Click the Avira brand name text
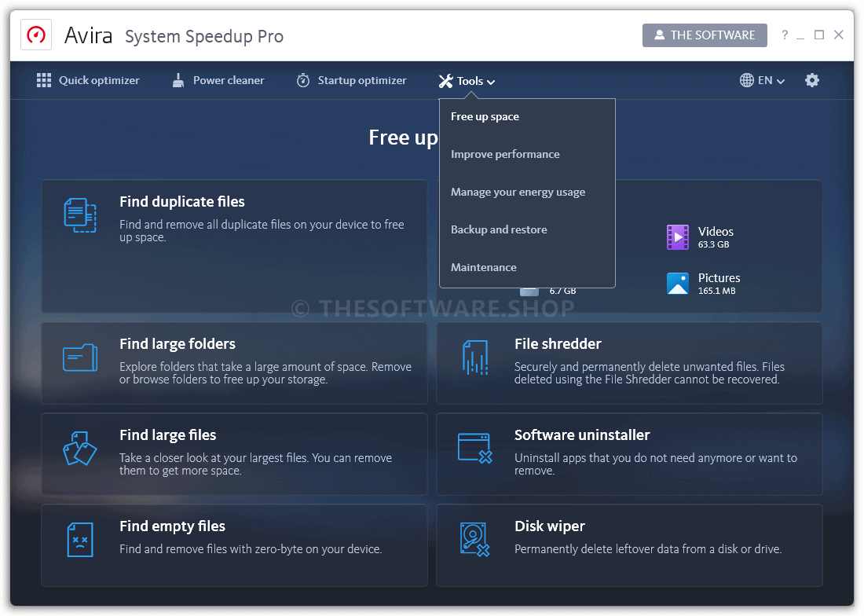This screenshot has height=616, width=864. [88, 35]
